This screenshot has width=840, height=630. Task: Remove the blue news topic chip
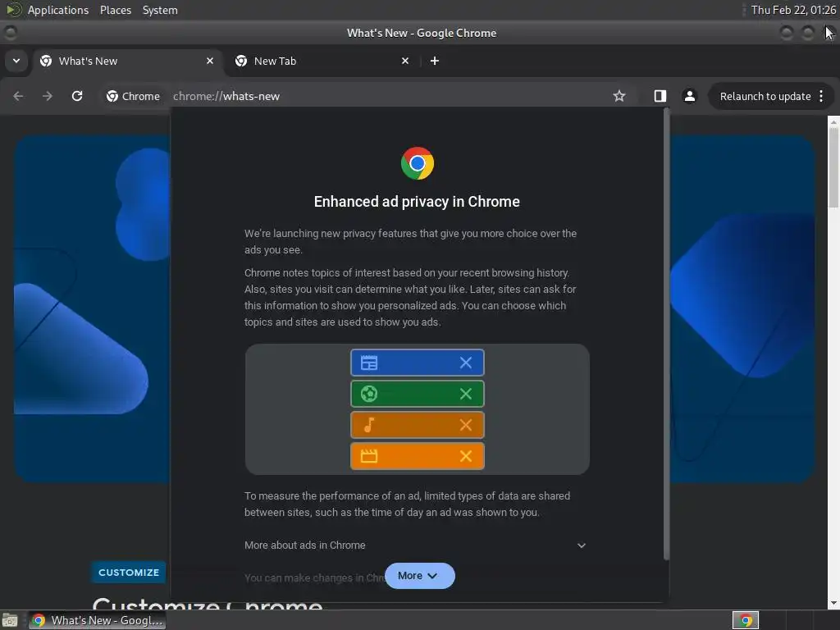pos(466,363)
